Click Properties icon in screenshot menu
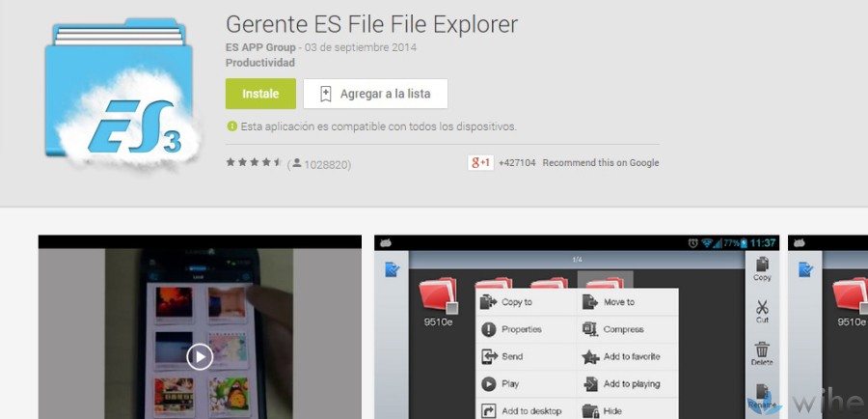Screen dimensions: 868x419 pyautogui.click(x=489, y=330)
